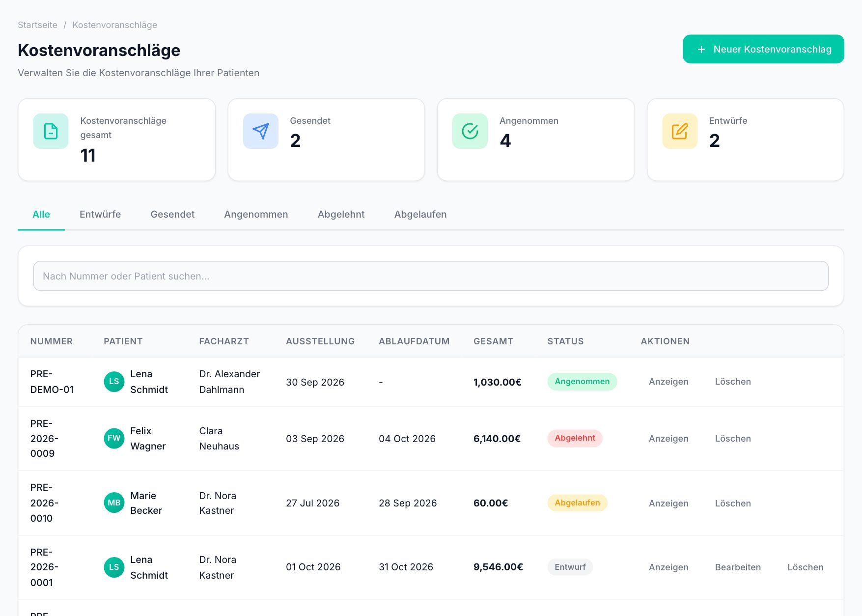Screen dimensions: 862x616
Task: Click the Abgelaufen status badge for Marie Becker
Action: pyautogui.click(x=577, y=503)
